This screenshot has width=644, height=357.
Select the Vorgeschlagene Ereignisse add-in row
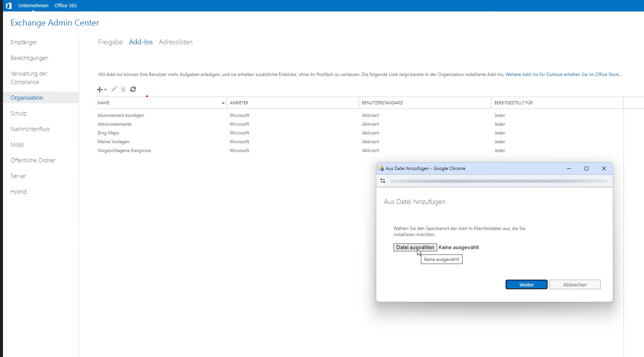pyautogui.click(x=359, y=151)
